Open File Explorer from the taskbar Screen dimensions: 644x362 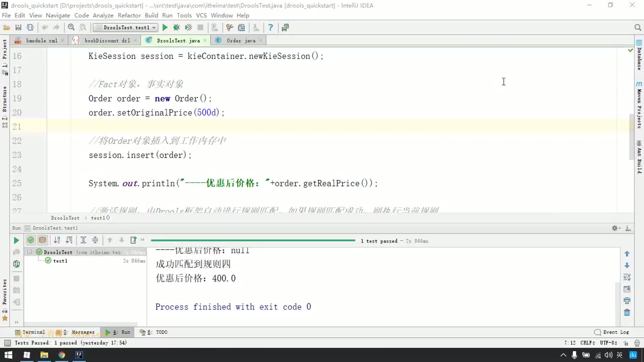click(44, 355)
